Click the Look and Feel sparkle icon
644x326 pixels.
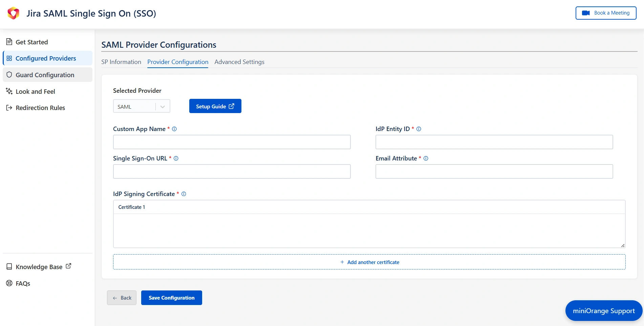[x=9, y=91]
